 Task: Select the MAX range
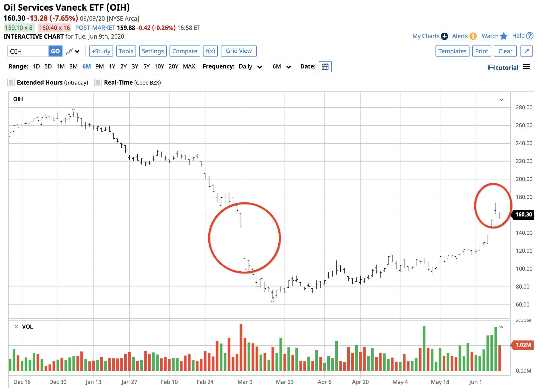(189, 67)
